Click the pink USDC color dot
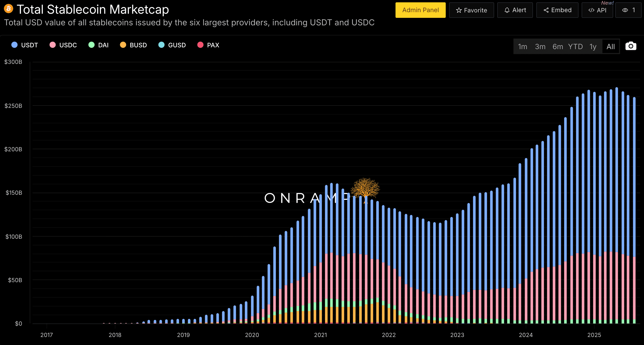The height and width of the screenshot is (345, 644). (53, 45)
